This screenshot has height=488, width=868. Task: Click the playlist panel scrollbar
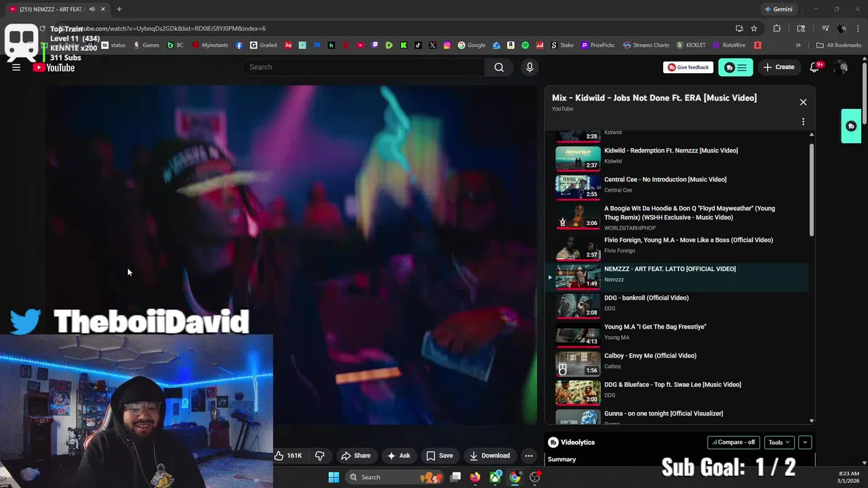811,190
